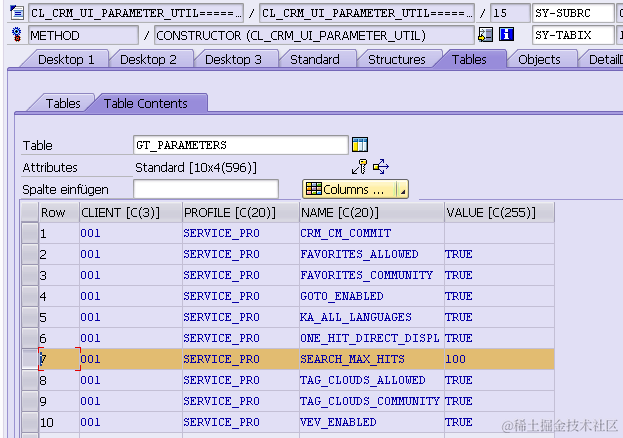Image resolution: width=623 pixels, height=438 pixels.
Task: Click the NAME [C(20)] column header
Action: [x=371, y=213]
